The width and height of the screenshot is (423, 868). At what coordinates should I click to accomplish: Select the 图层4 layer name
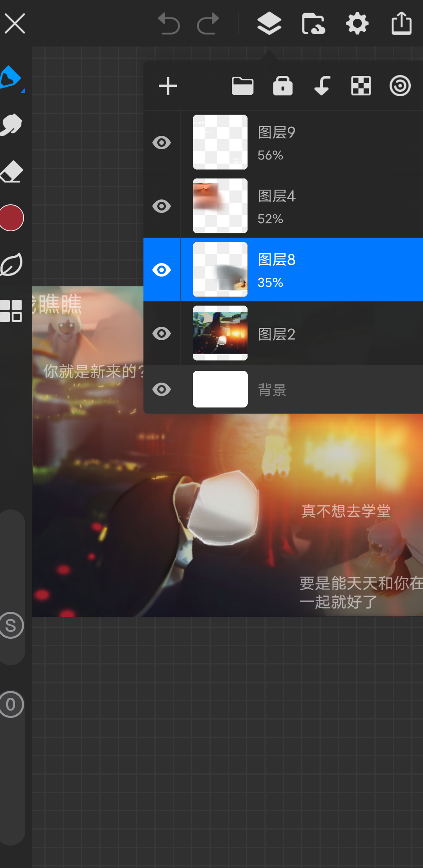tap(277, 196)
